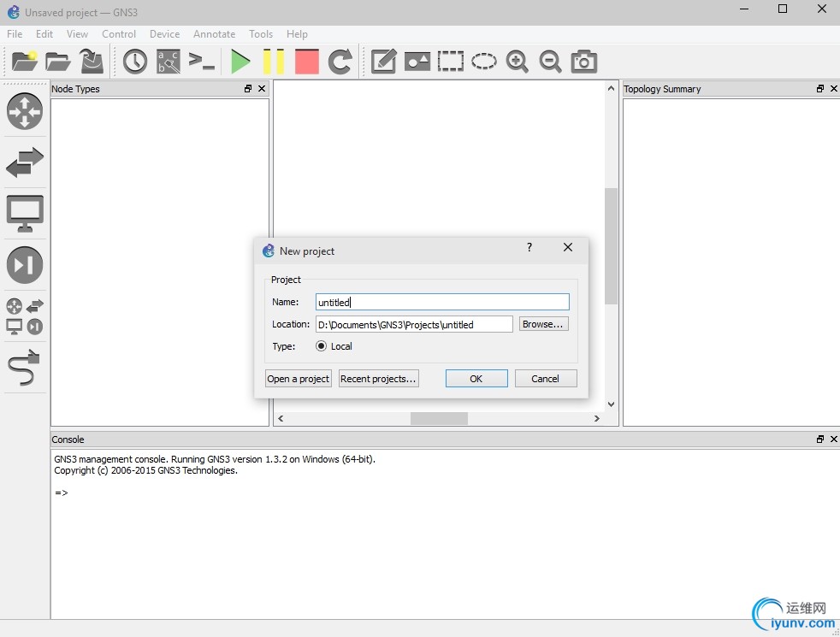Image resolution: width=840 pixels, height=637 pixels.
Task: Select the Insert a picture tool
Action: [x=417, y=62]
